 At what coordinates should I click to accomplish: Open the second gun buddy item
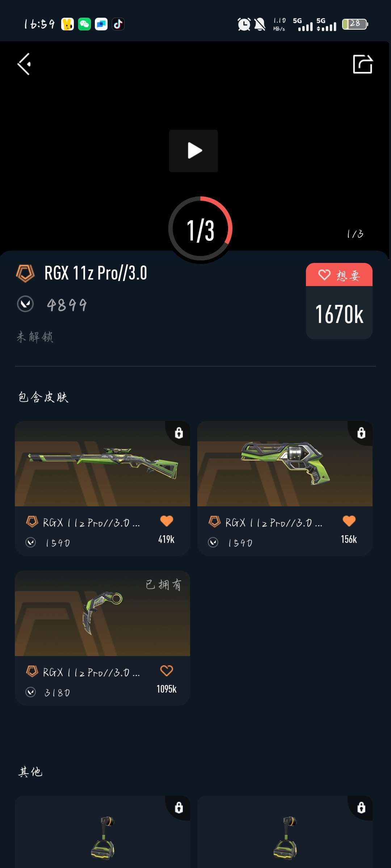coord(285,832)
